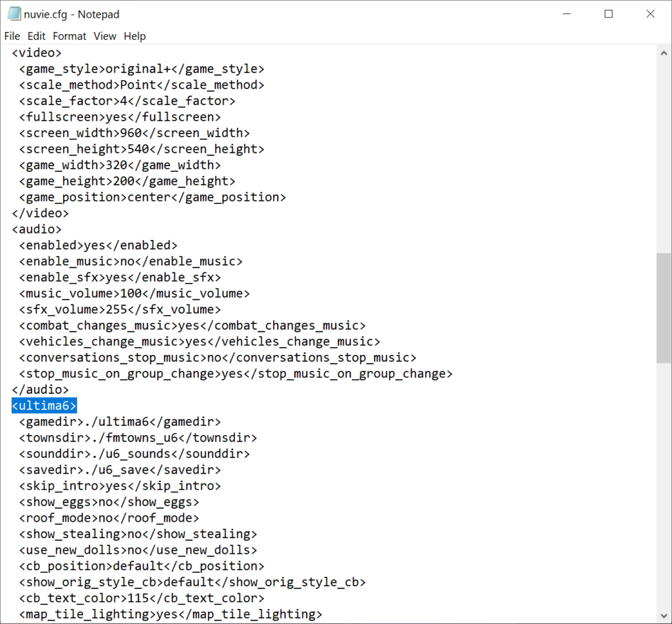Click the screen_width 960 line
672x624 pixels.
(134, 133)
